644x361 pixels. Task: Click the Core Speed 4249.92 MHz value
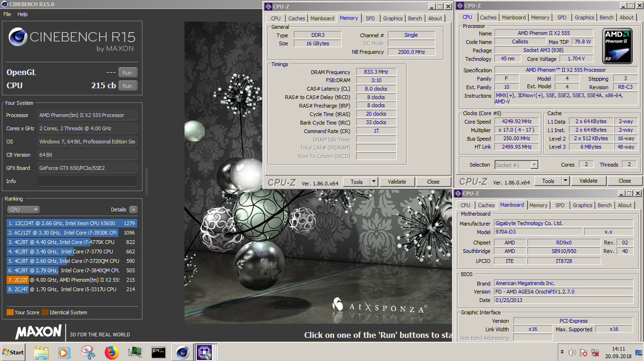pyautogui.click(x=517, y=121)
